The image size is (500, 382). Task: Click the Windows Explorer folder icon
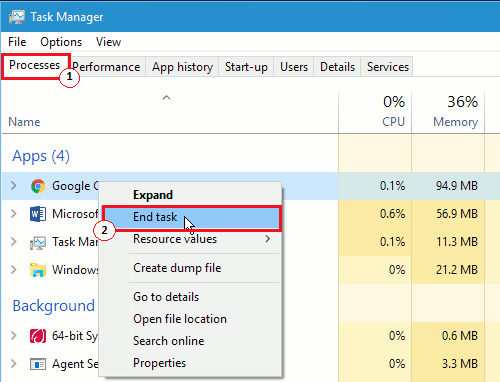(x=38, y=270)
